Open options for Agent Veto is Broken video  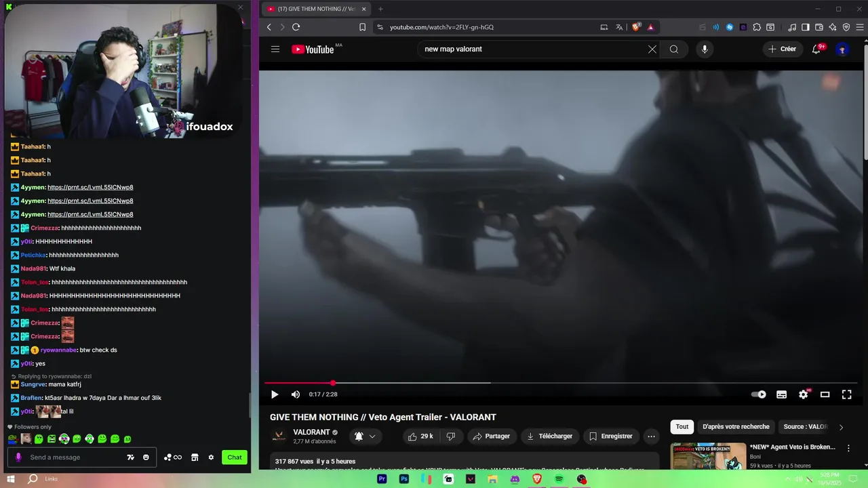848,449
